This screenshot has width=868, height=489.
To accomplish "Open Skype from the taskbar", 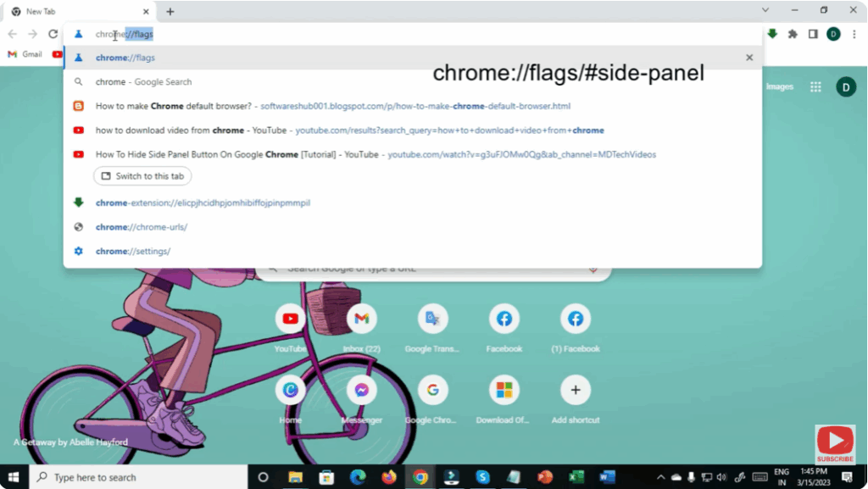I will pyautogui.click(x=483, y=477).
